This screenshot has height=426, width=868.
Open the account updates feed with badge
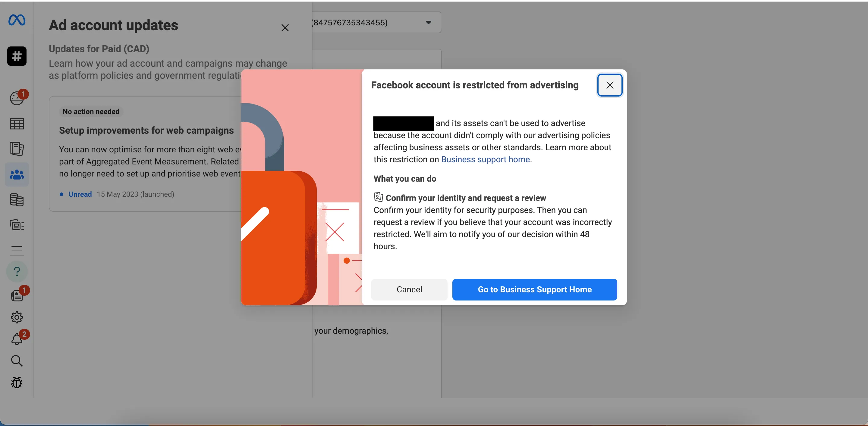17,295
